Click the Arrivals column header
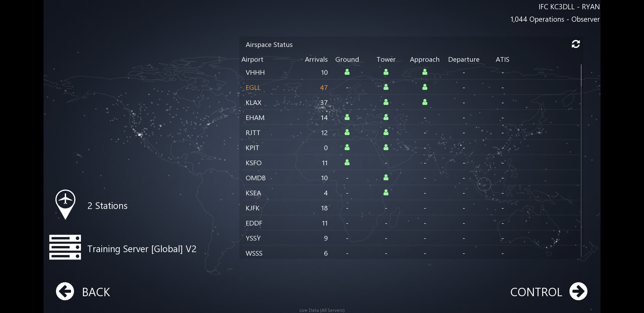The width and height of the screenshot is (644, 313). coord(316,59)
